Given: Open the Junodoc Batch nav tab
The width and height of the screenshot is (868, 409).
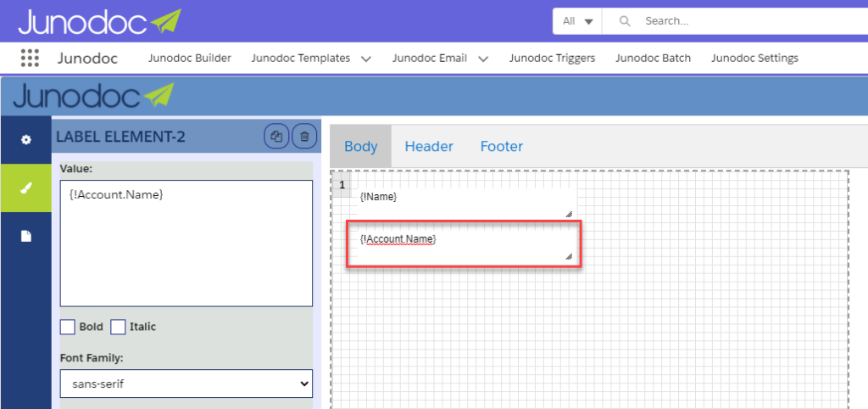Looking at the screenshot, I should pyautogui.click(x=654, y=58).
